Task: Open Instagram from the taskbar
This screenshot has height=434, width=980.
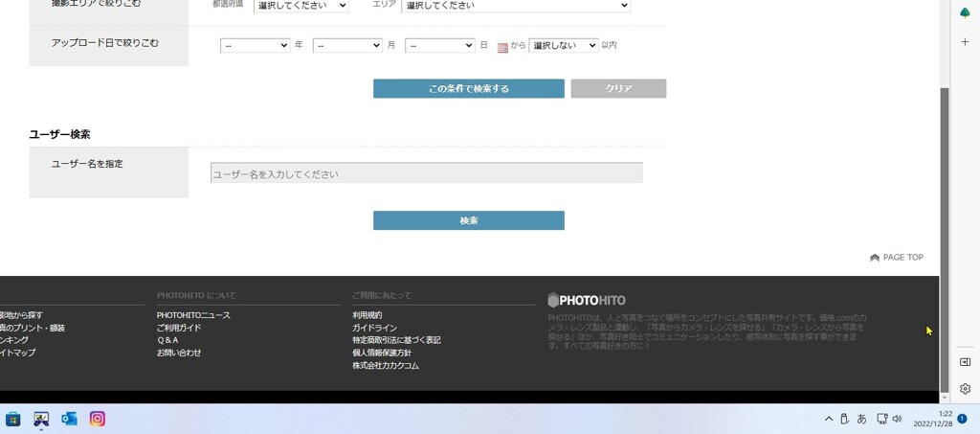Action: pos(98,419)
